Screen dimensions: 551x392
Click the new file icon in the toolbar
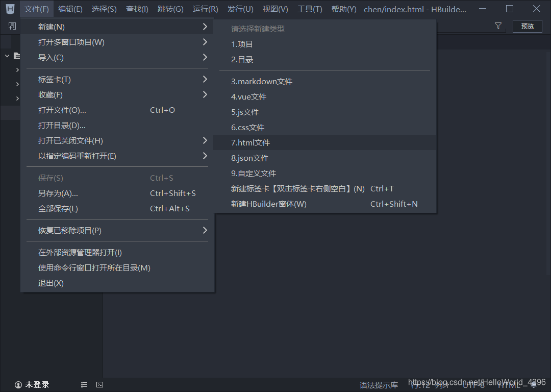(12, 26)
